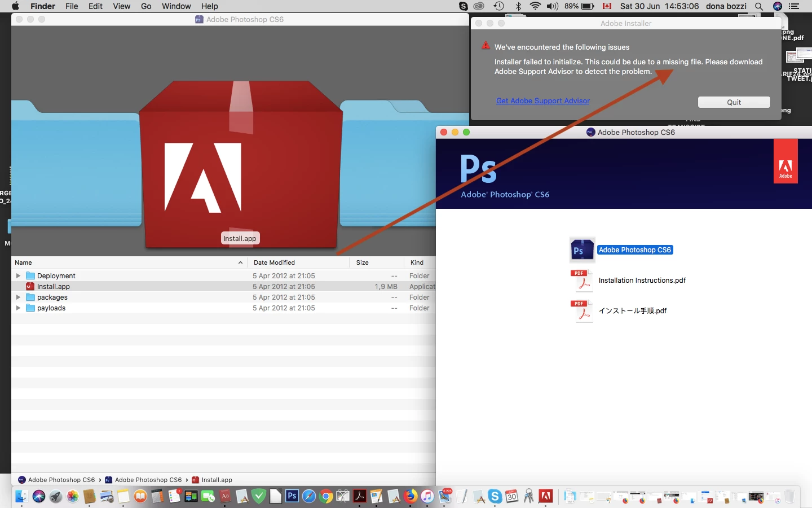The image size is (812, 508).
Task: Select the Adobe Photoshop CS6 installer icon
Action: (x=582, y=250)
